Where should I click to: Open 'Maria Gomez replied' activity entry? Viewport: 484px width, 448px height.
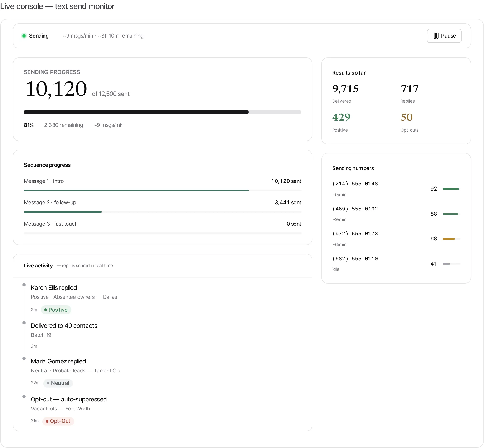click(x=58, y=362)
